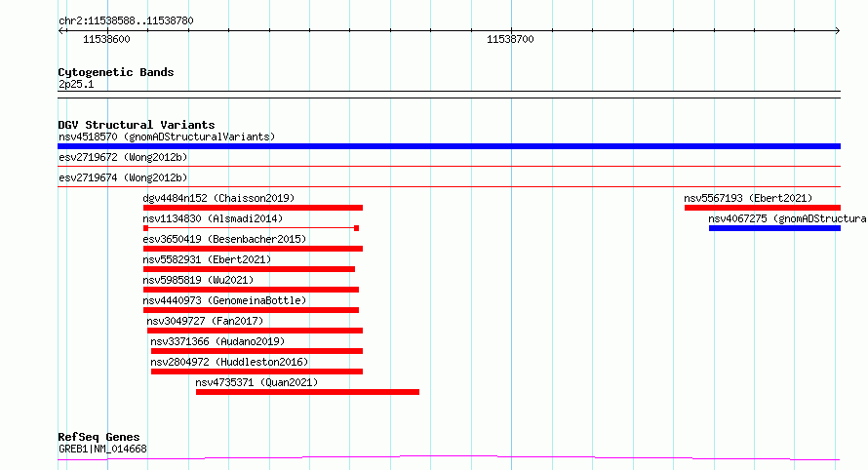The image size is (868, 470).
Task: Click the Cytogenetic Bands track heading
Action: click(116, 72)
